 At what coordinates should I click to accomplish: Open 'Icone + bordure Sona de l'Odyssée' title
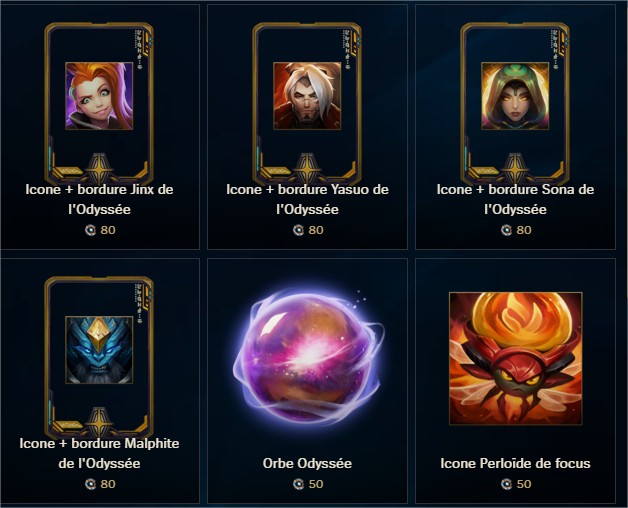tap(515, 199)
